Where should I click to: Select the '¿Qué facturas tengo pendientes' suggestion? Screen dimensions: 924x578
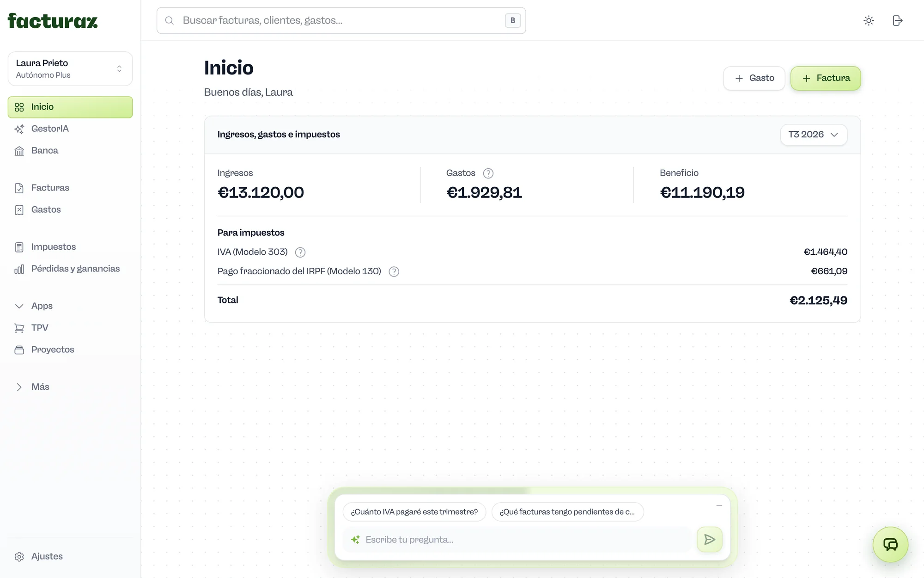(567, 512)
